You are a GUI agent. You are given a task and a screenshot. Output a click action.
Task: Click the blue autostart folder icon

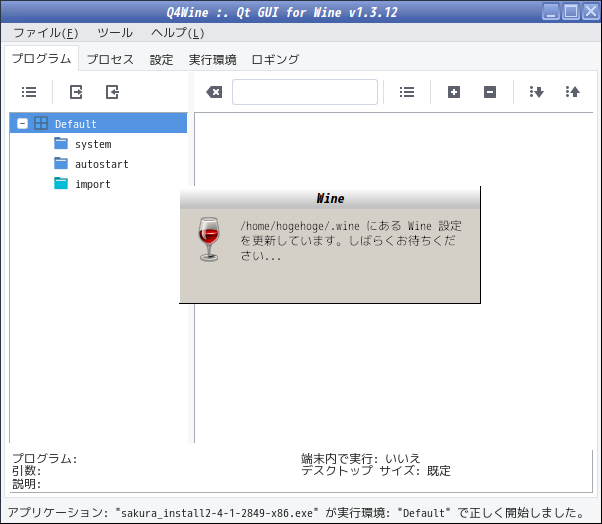coord(61,163)
